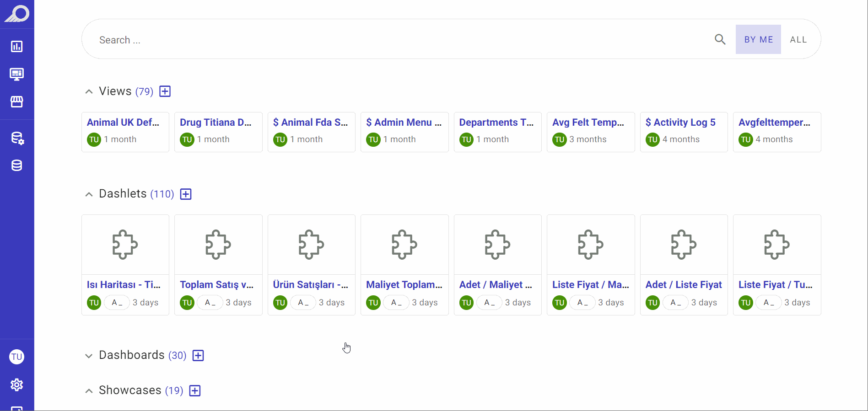Click the A_ tag on Isı Haritası dashlet
Image resolution: width=868 pixels, height=411 pixels.
(x=117, y=302)
